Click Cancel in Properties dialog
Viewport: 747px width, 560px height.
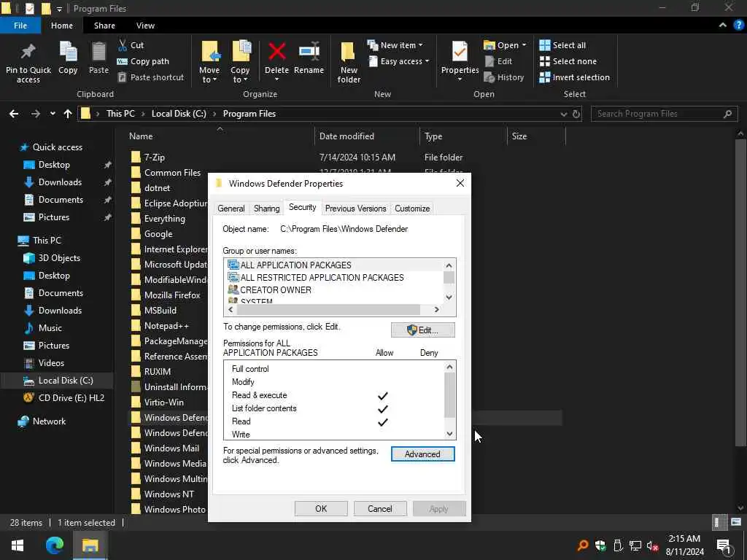point(379,508)
